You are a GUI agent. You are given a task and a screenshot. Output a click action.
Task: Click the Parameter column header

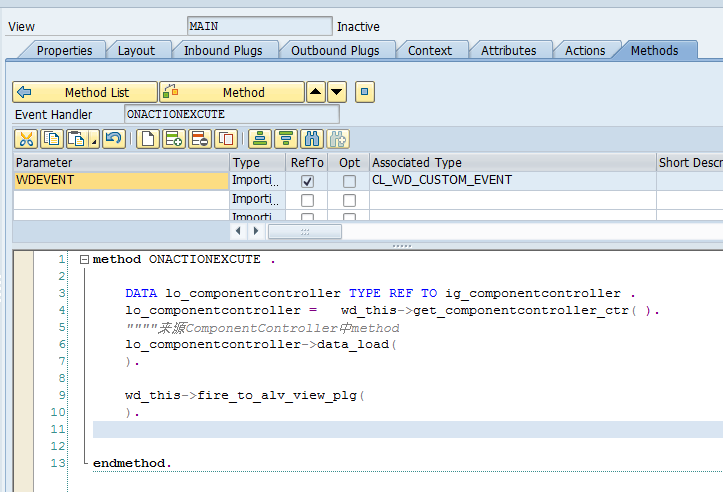pos(121,162)
